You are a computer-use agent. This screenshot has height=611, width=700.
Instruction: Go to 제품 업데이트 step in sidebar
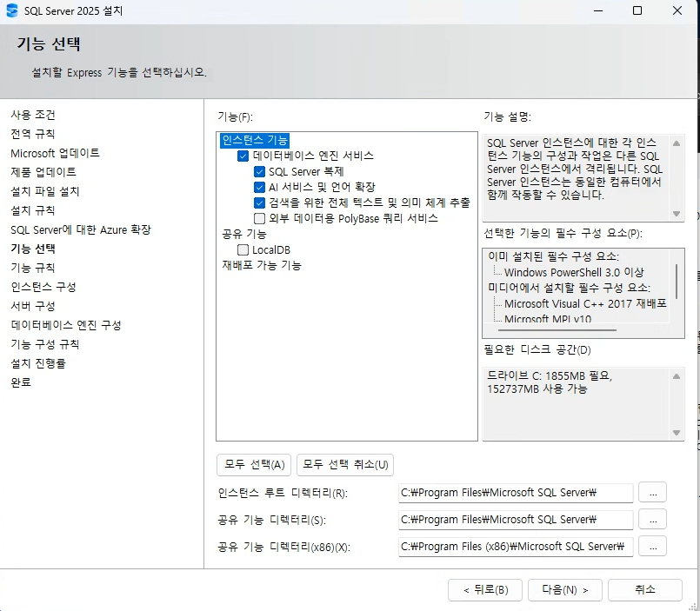pos(43,172)
